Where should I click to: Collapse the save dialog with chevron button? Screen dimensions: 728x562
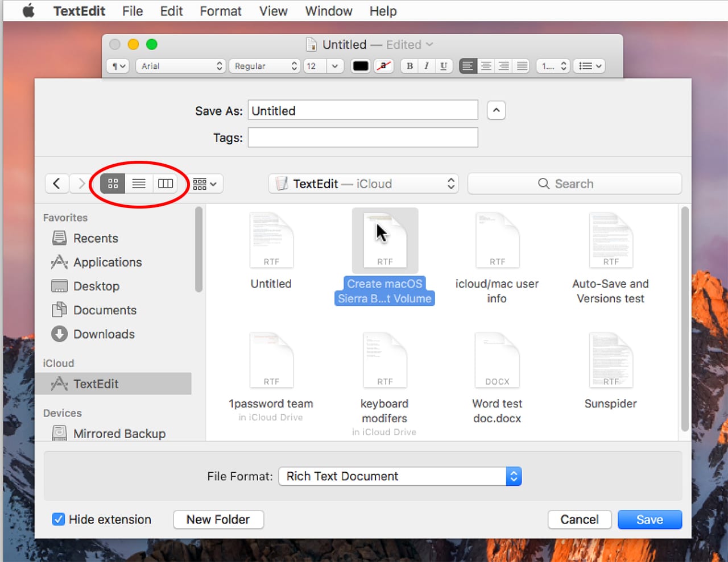click(496, 110)
